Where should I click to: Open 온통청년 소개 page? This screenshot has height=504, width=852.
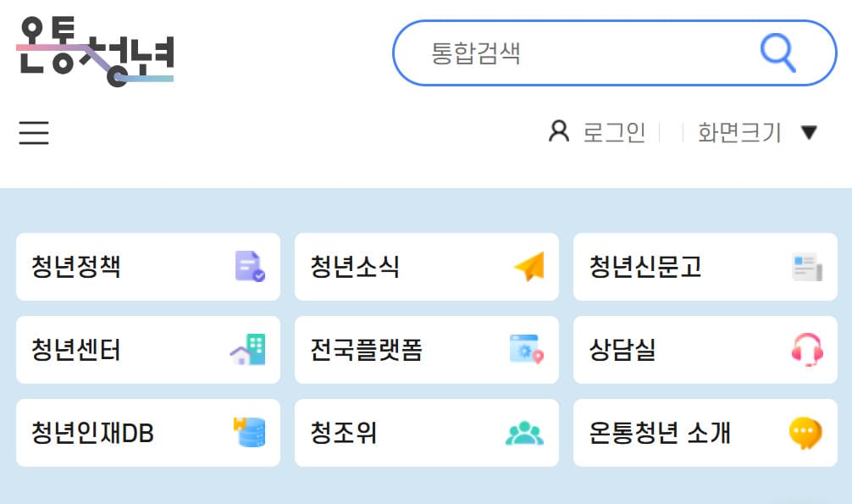coord(705,432)
